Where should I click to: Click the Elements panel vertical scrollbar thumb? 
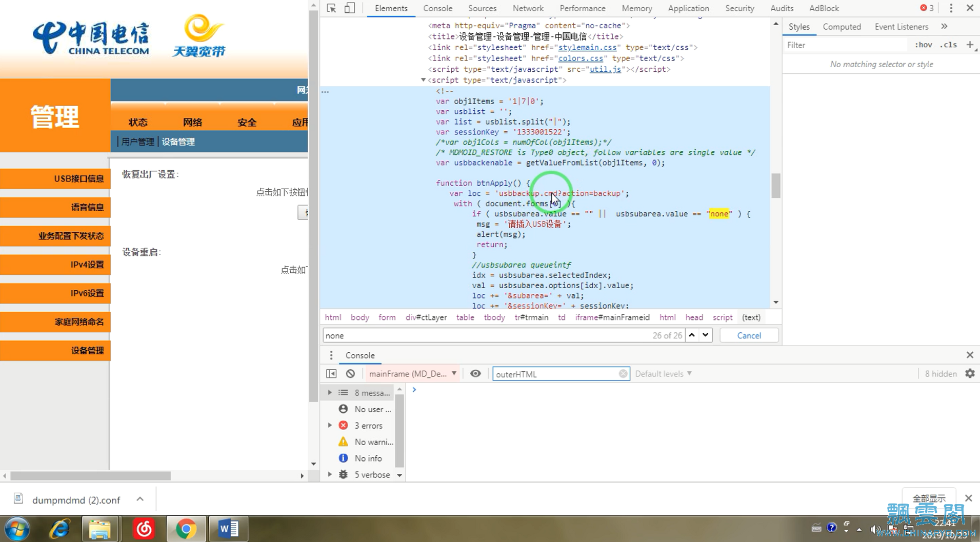(x=776, y=186)
